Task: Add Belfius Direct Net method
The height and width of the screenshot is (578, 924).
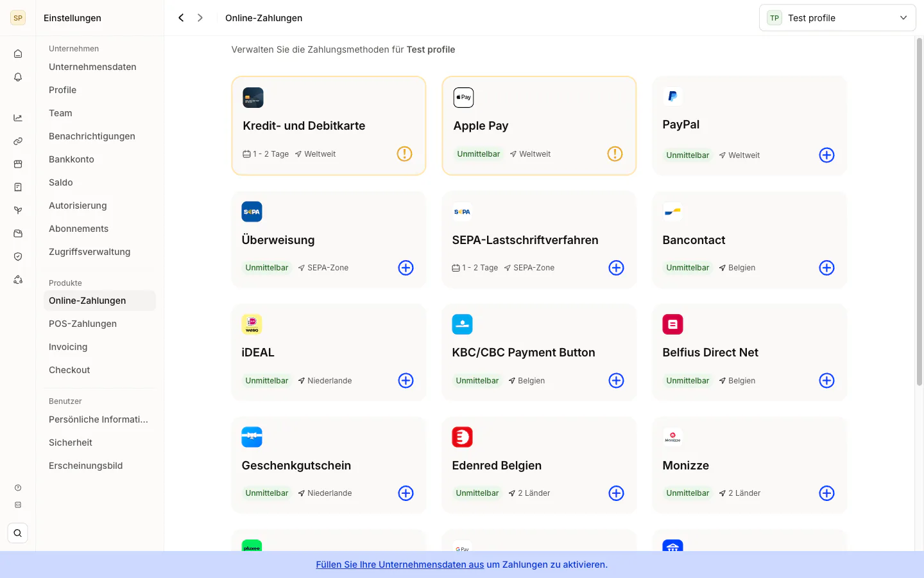Action: point(826,381)
